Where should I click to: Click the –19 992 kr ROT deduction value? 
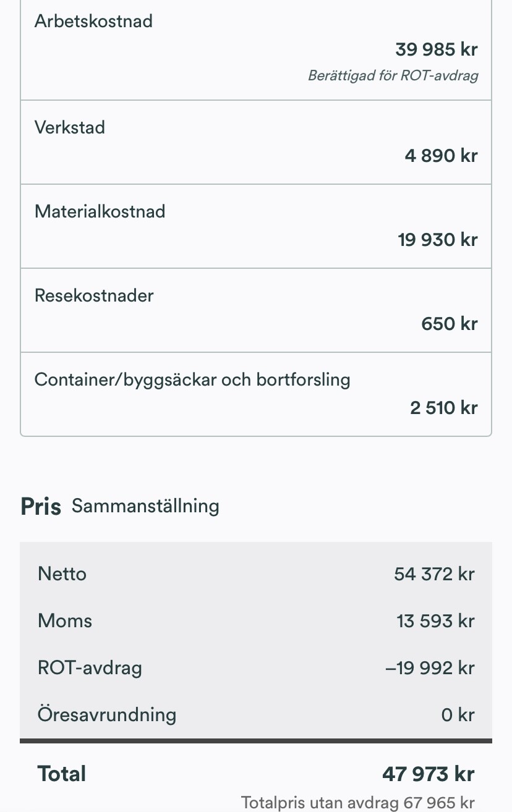pos(430,668)
